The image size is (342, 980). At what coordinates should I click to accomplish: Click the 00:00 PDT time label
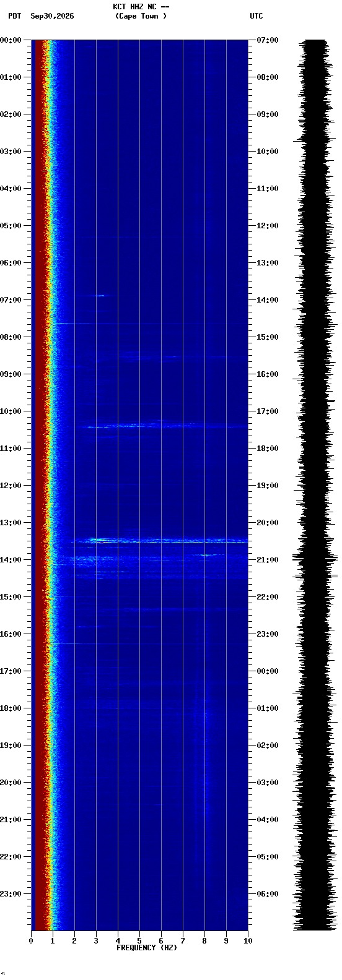[x=11, y=40]
